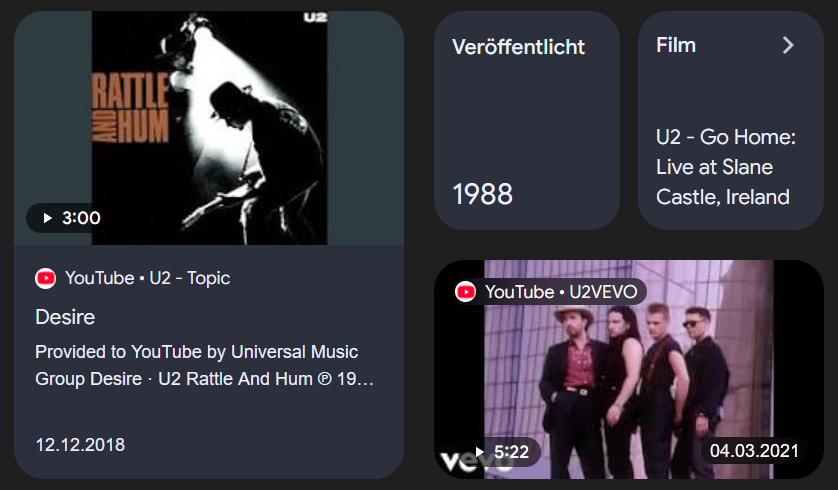Click the 12.12.2018 upload date
This screenshot has width=838, height=490.
pyautogui.click(x=80, y=445)
